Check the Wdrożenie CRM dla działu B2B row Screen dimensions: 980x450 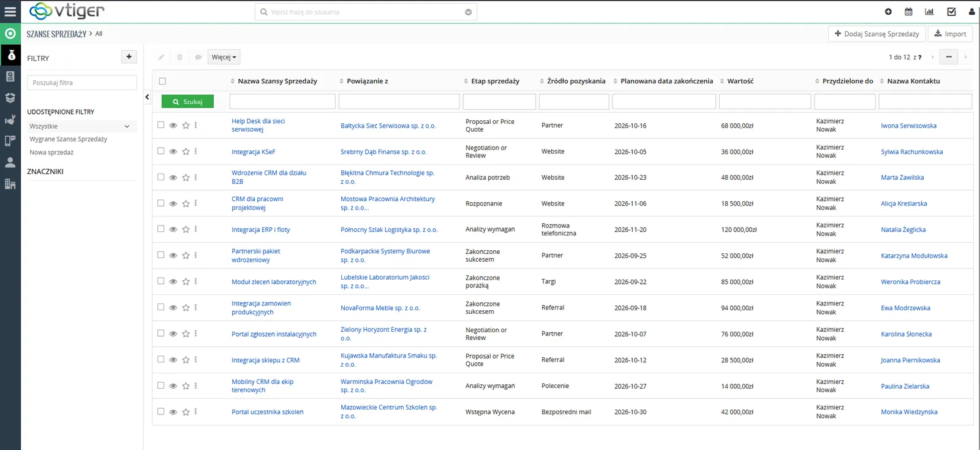coord(160,177)
